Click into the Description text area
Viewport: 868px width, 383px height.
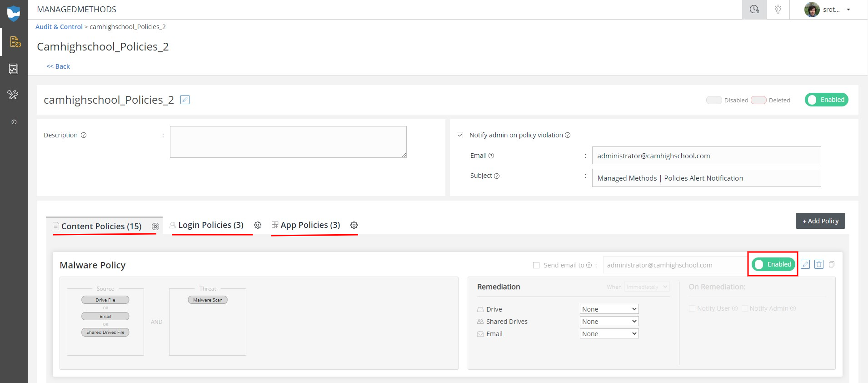point(288,142)
